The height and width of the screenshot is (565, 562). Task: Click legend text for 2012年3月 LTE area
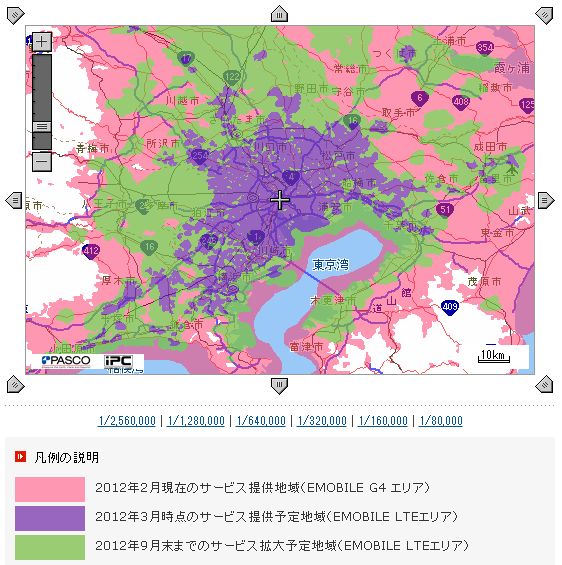[x=276, y=517]
